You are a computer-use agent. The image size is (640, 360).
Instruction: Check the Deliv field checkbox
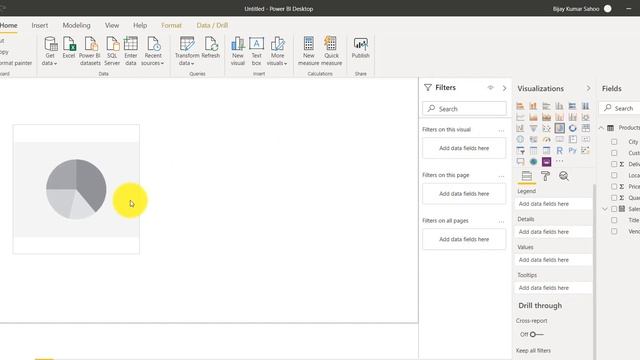[614, 164]
